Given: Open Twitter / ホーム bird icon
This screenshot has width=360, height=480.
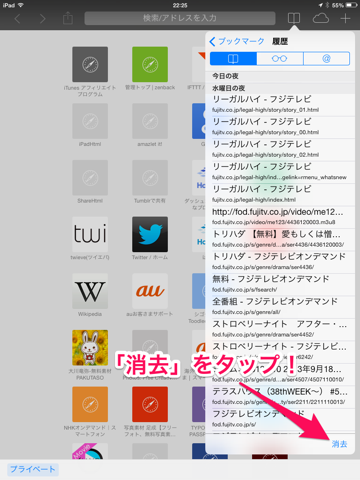Looking at the screenshot, I should [x=150, y=234].
